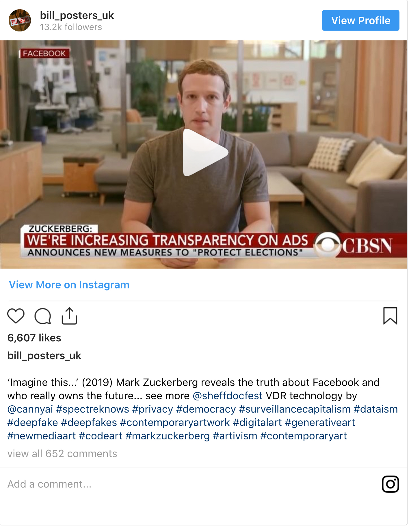Open the #artivism hashtag
The height and width of the screenshot is (532, 409).
pyautogui.click(x=235, y=436)
